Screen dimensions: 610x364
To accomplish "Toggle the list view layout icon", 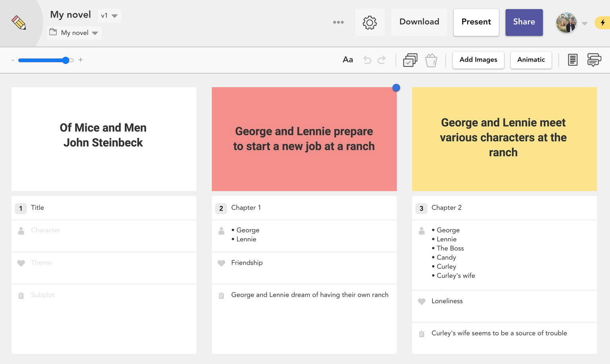I will (572, 60).
